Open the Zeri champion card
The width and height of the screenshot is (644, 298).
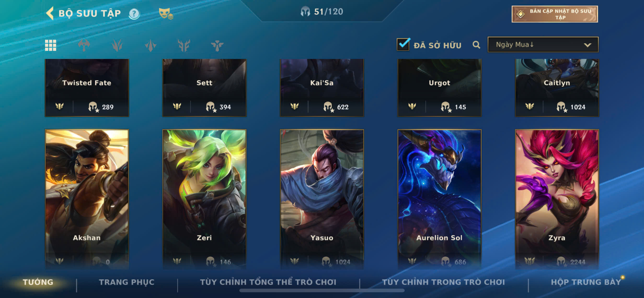click(x=204, y=199)
